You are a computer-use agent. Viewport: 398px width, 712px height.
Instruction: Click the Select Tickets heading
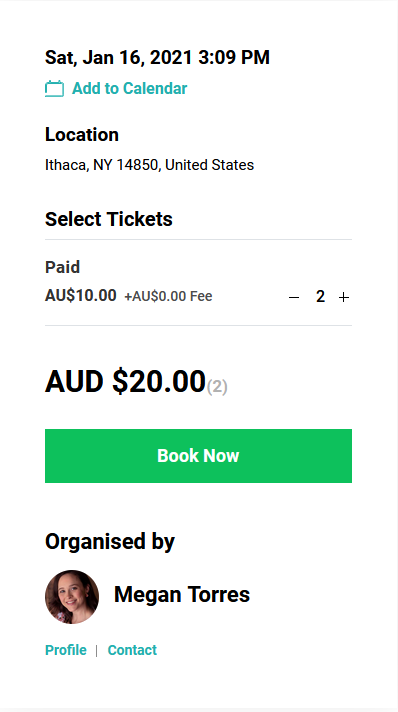(109, 219)
